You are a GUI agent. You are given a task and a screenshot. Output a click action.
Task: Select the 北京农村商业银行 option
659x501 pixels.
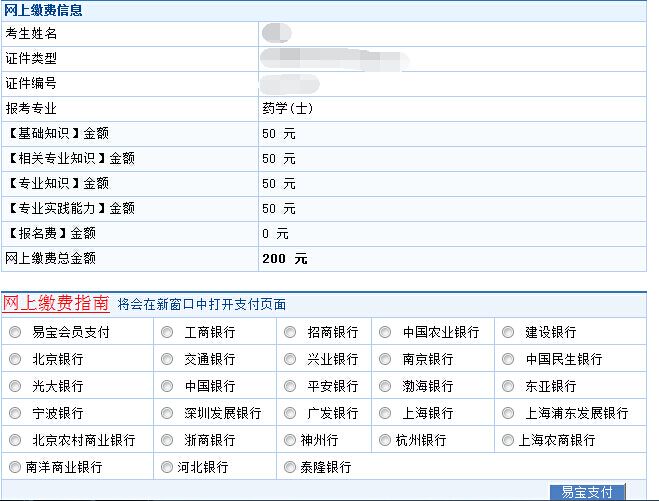(x=15, y=440)
